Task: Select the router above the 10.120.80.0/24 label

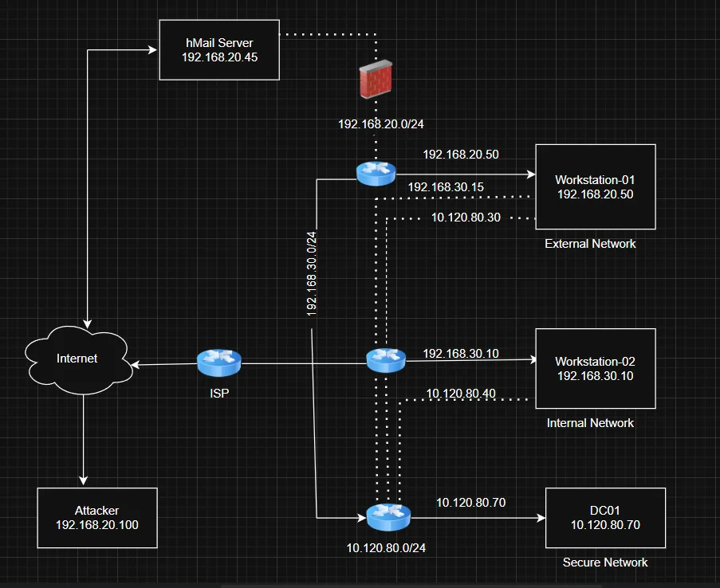Action: (x=388, y=517)
